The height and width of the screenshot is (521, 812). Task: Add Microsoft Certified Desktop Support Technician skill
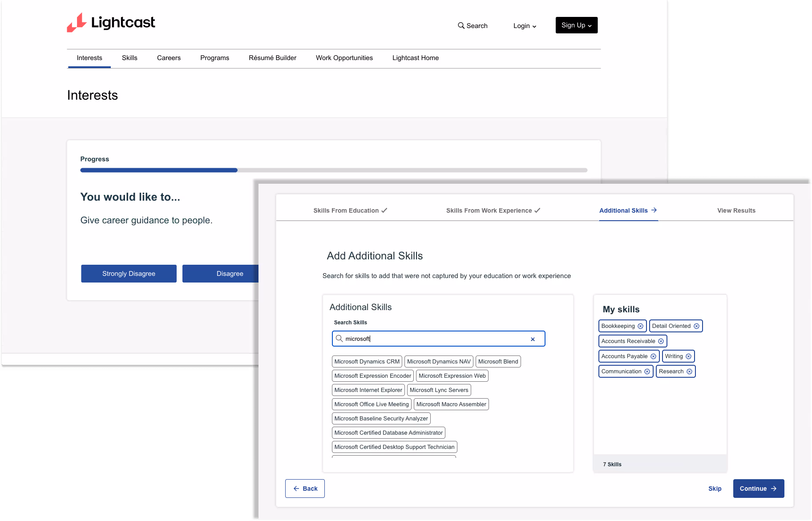tap(395, 447)
